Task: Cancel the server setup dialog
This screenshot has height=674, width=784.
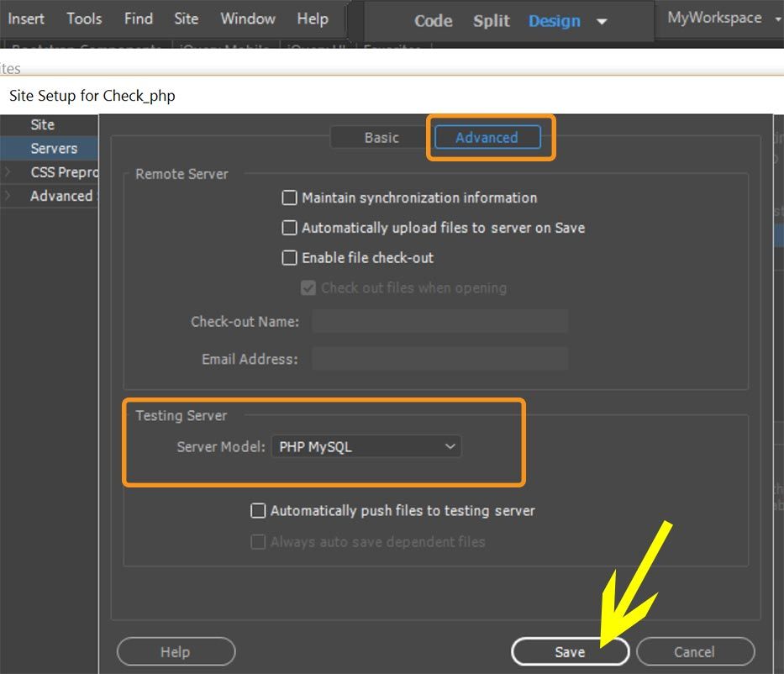Action: click(x=695, y=651)
